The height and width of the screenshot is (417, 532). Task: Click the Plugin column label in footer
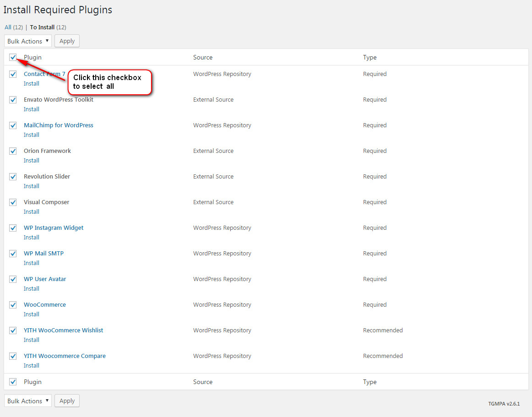[33, 382]
